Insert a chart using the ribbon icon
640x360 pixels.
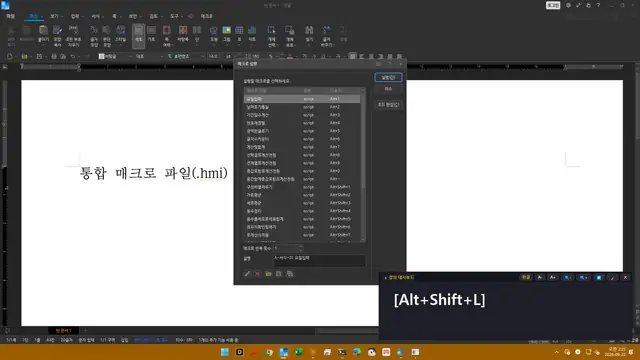[252, 30]
